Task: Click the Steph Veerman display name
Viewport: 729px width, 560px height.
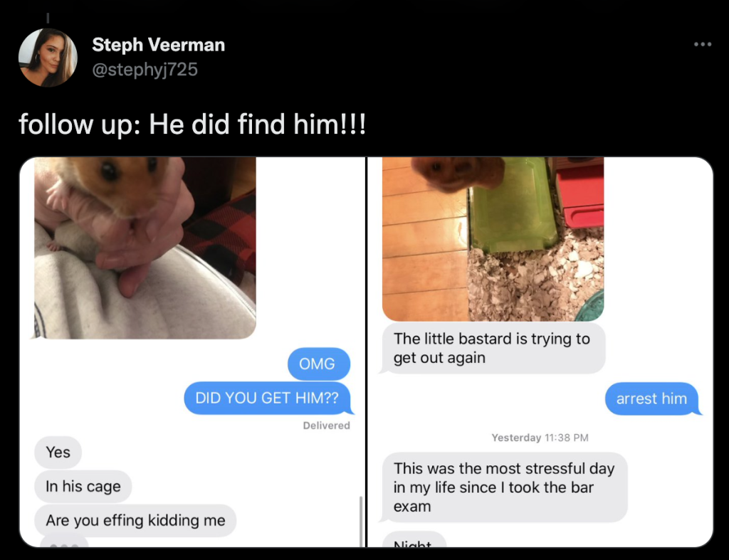Action: pyautogui.click(x=159, y=45)
